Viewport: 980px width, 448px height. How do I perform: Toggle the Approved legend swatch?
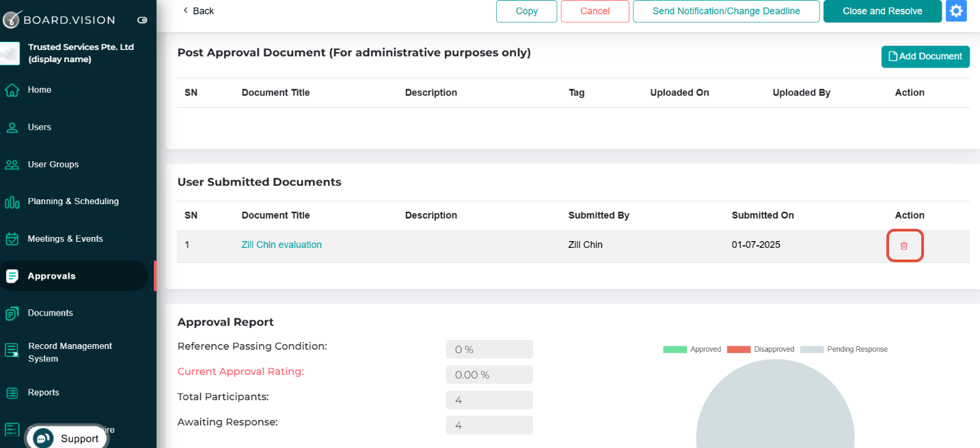pos(675,349)
